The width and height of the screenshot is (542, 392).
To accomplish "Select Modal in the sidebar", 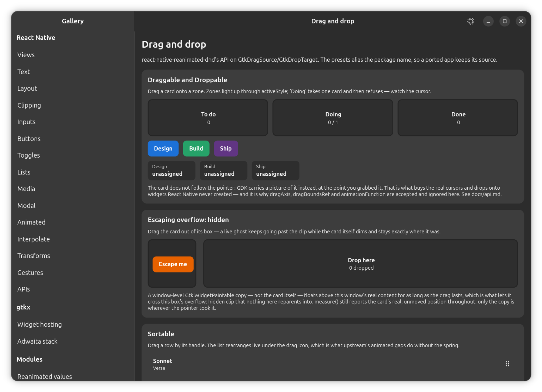I will tap(73, 205).
